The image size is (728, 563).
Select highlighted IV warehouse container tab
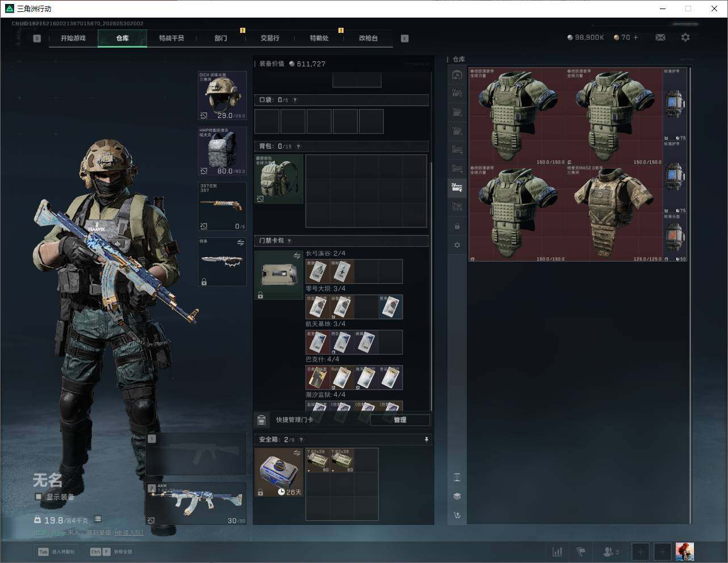pyautogui.click(x=457, y=187)
